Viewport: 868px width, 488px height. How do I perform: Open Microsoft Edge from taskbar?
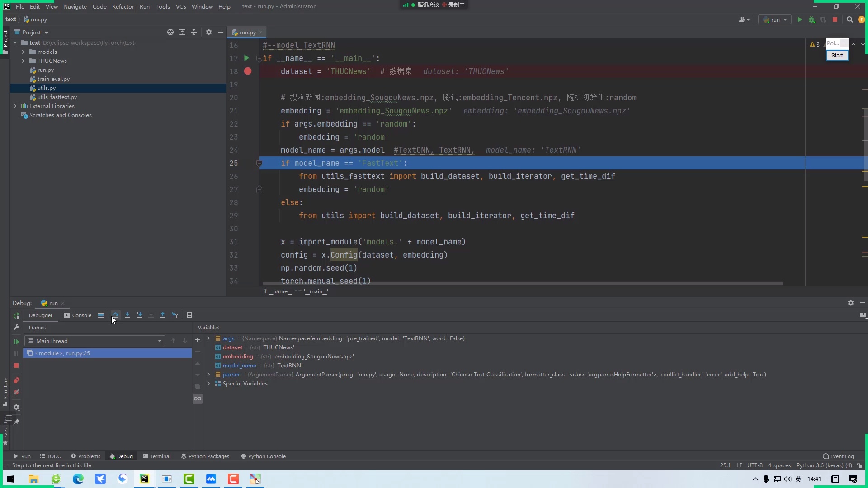pos(78,479)
